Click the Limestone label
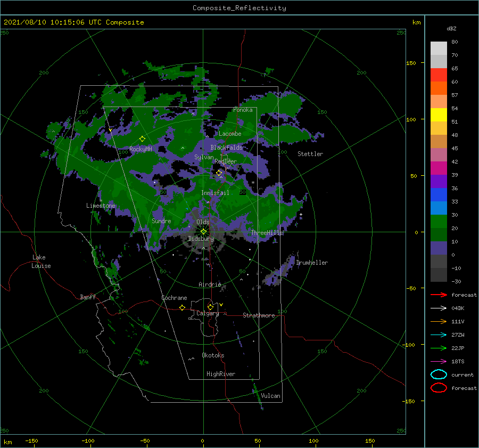 coord(101,206)
